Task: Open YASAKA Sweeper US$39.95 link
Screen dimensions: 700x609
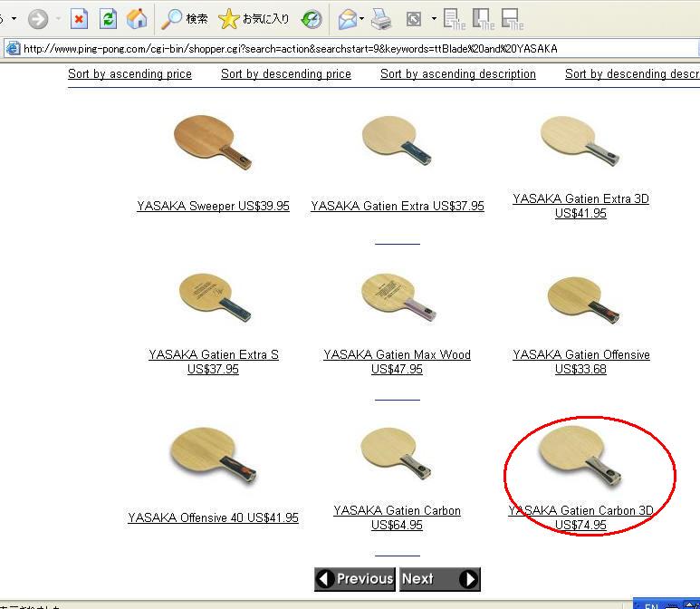Action: click(x=213, y=206)
